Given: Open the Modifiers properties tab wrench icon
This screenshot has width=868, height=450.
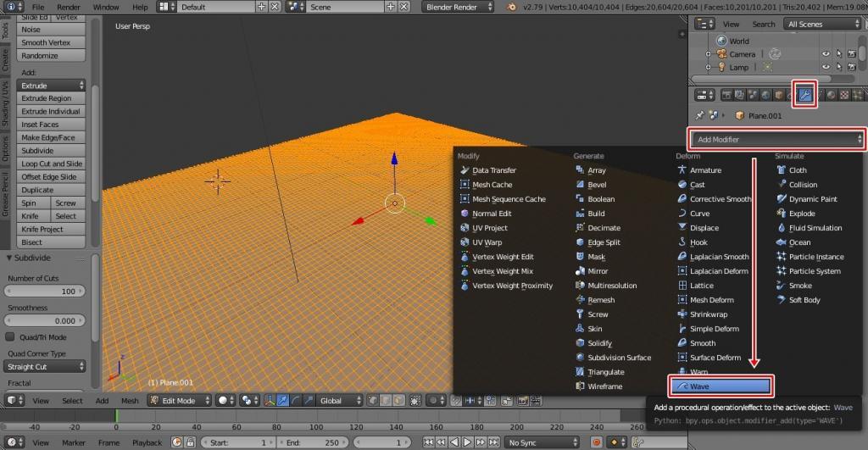Looking at the screenshot, I should 805,95.
